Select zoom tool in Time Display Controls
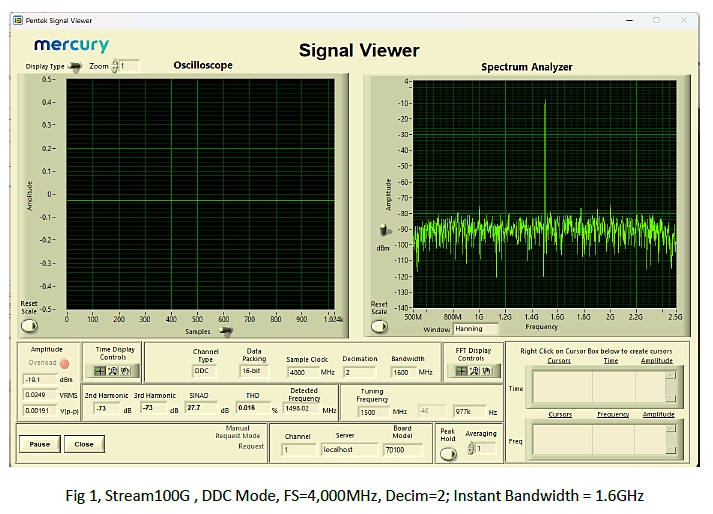The width and height of the screenshot is (713, 514). pos(112,371)
